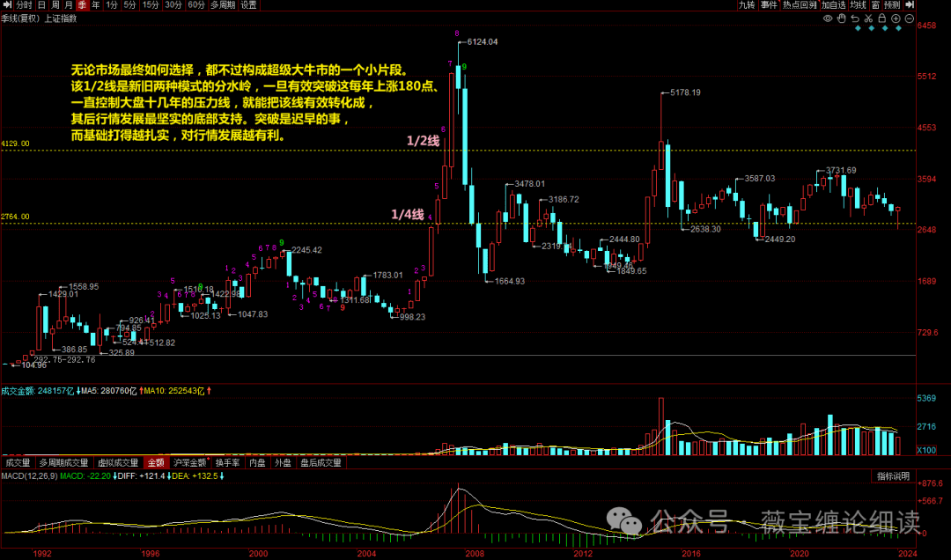The image size is (951, 560).
Task: Select 内盘 tab
Action: pos(258,463)
